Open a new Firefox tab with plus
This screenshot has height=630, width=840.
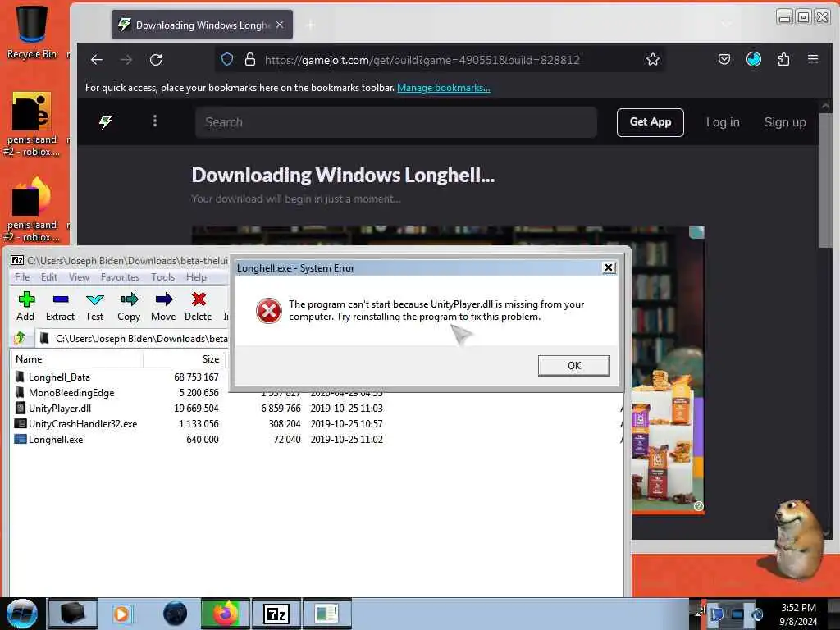(x=311, y=25)
